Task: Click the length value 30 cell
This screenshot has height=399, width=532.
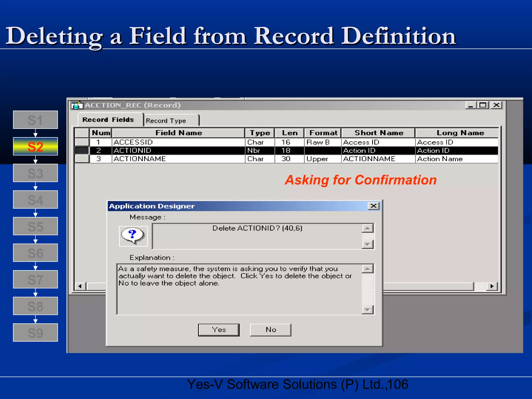Action: (x=289, y=159)
